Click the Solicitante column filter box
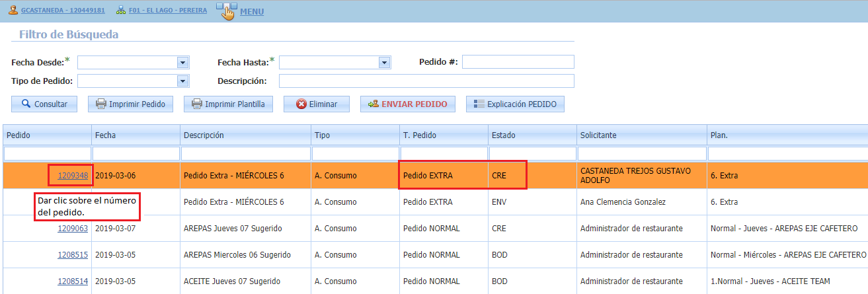The image size is (868, 294). tap(642, 153)
